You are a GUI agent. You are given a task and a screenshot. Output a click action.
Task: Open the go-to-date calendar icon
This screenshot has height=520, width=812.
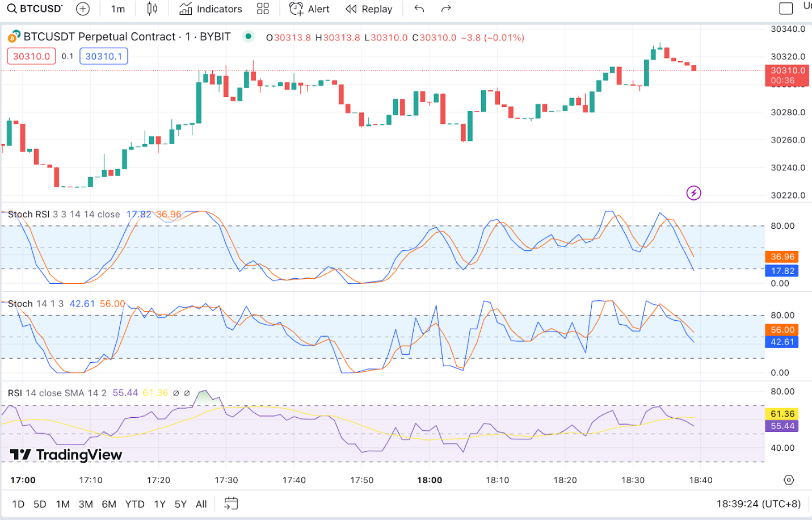(x=230, y=504)
